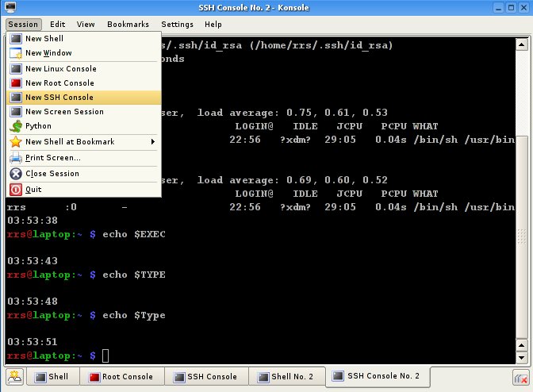Click the terminal cursor at the prompt
533x392 pixels.
tap(105, 355)
